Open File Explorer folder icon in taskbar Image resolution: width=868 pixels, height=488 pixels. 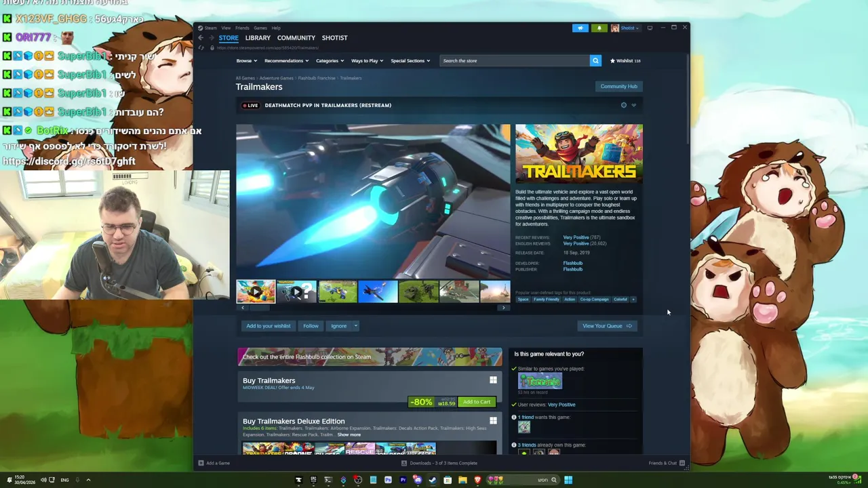462,480
